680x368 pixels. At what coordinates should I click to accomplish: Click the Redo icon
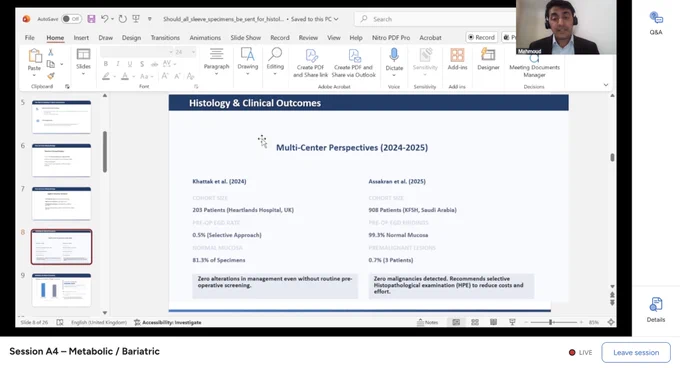point(123,19)
